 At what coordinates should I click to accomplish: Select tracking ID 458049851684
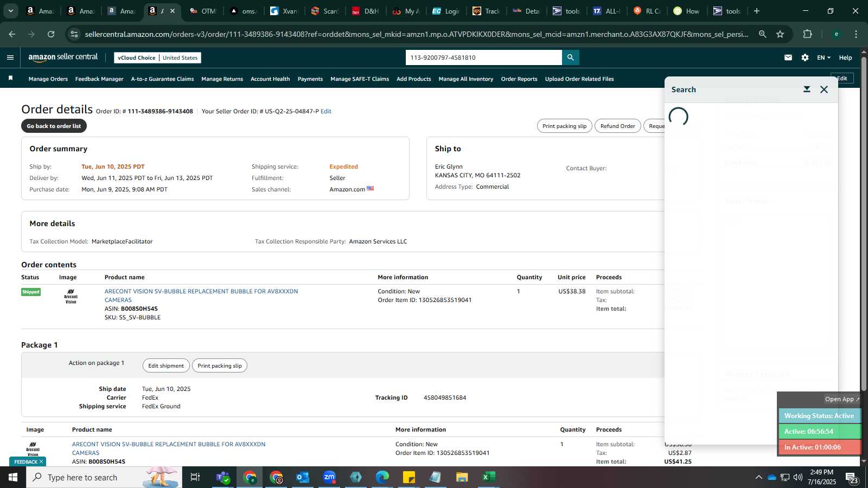coord(445,397)
